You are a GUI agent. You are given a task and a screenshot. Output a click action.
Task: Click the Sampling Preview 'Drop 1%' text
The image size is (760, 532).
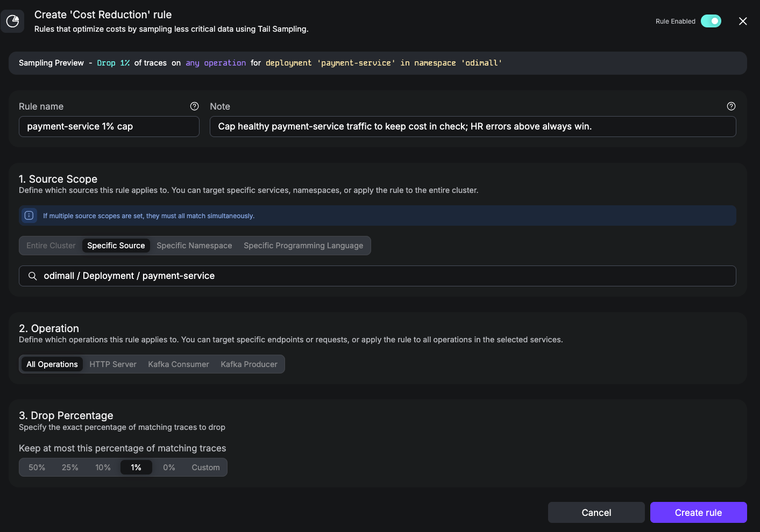[113, 63]
